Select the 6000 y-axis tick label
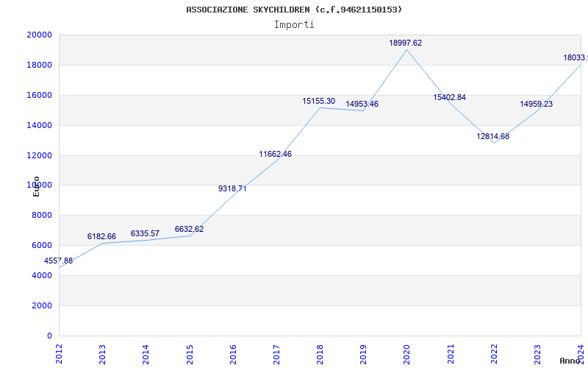The image size is (588, 368). click(x=42, y=246)
